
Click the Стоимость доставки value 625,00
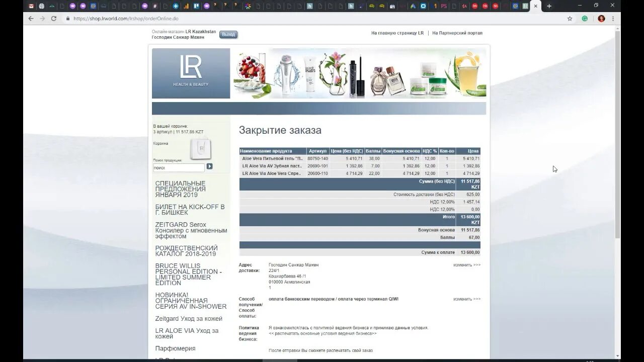[473, 194]
